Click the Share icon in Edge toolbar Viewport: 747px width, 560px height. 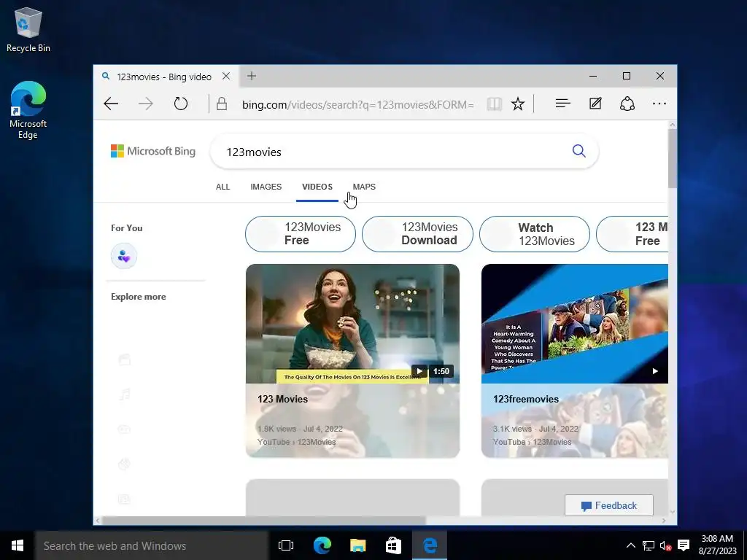(x=627, y=104)
